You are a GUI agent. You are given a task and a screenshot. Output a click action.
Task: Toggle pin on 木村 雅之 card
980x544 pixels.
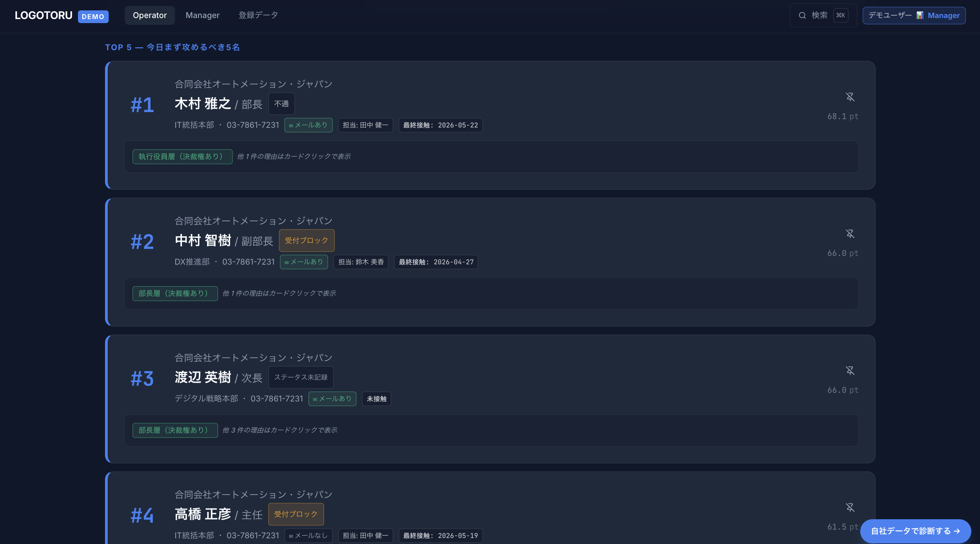pos(850,97)
